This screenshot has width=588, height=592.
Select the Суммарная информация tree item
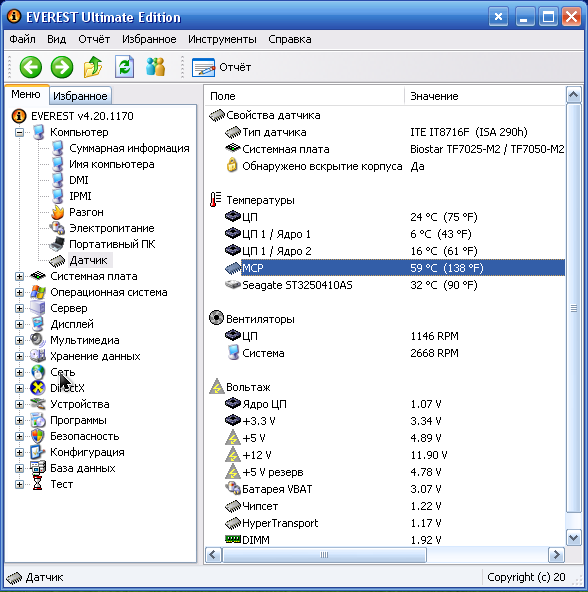tap(129, 148)
